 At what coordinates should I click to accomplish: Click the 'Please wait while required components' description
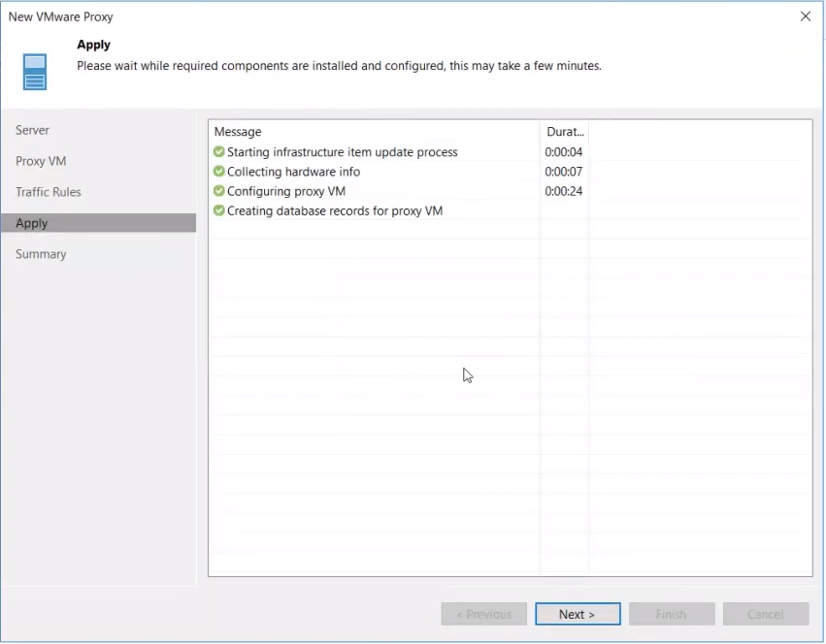point(340,66)
